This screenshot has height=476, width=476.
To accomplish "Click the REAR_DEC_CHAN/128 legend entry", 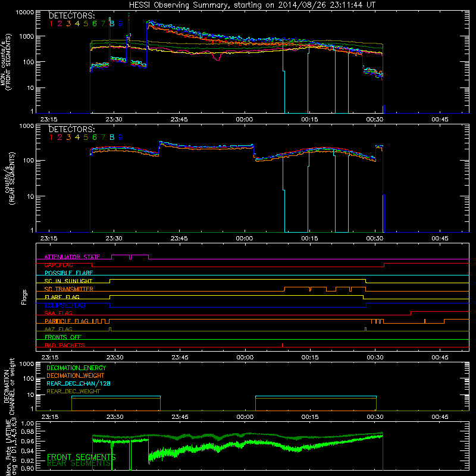I will point(79,383).
